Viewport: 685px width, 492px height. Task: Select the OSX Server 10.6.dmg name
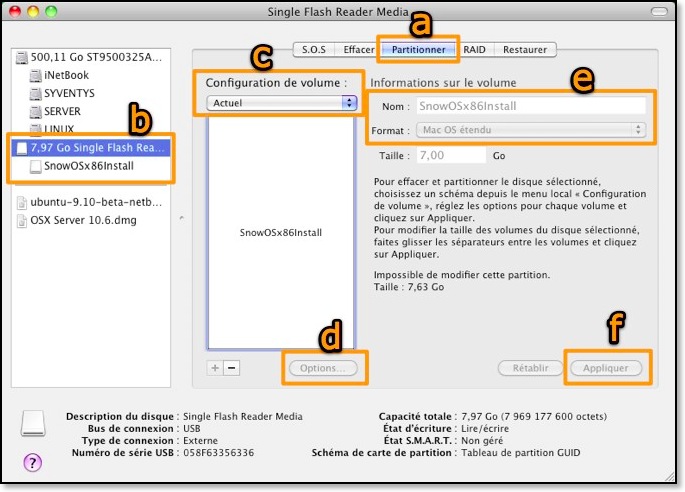[x=83, y=220]
